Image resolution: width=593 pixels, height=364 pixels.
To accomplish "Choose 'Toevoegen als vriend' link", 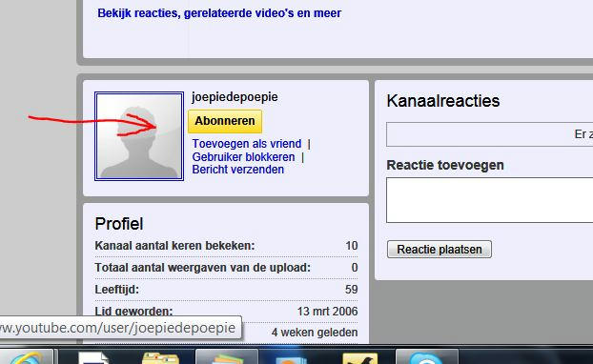I will [x=247, y=144].
